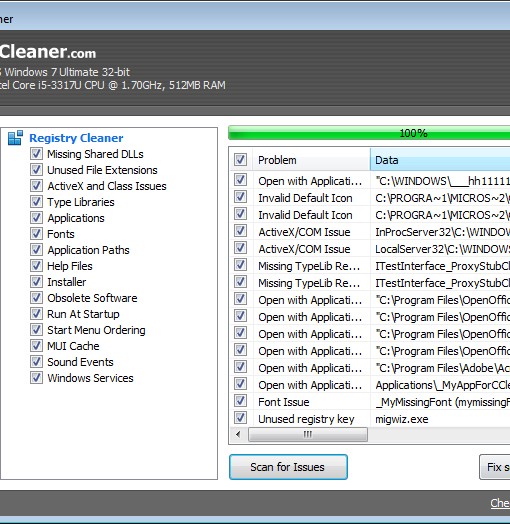Toggle the Type Libraries checkbox

pyautogui.click(x=36, y=202)
